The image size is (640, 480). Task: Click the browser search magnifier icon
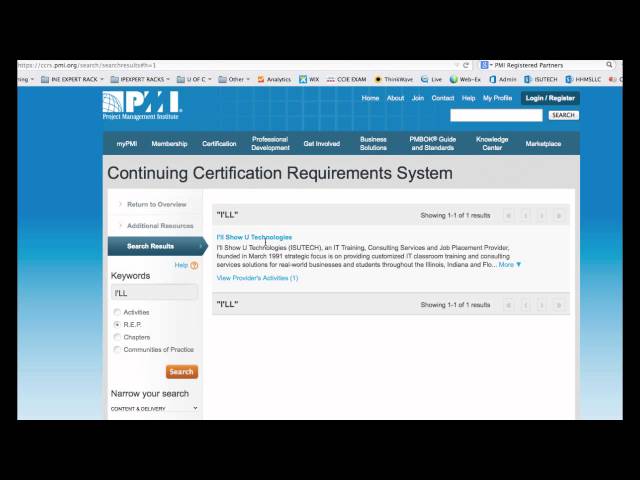609,65
